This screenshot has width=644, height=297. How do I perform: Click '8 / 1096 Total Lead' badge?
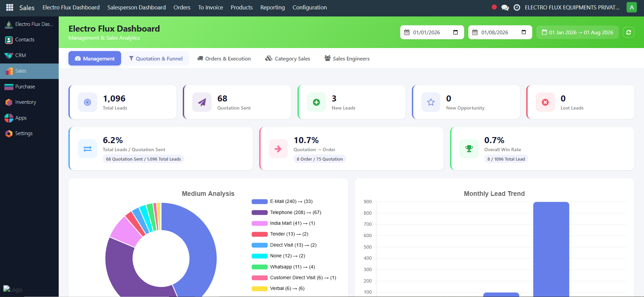506,159
